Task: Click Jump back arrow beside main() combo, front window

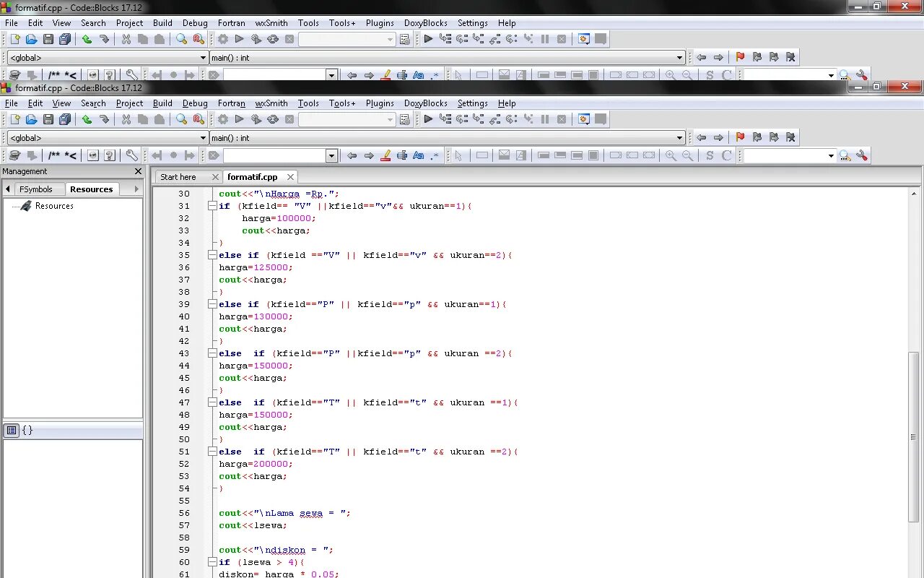Action: 701,137
